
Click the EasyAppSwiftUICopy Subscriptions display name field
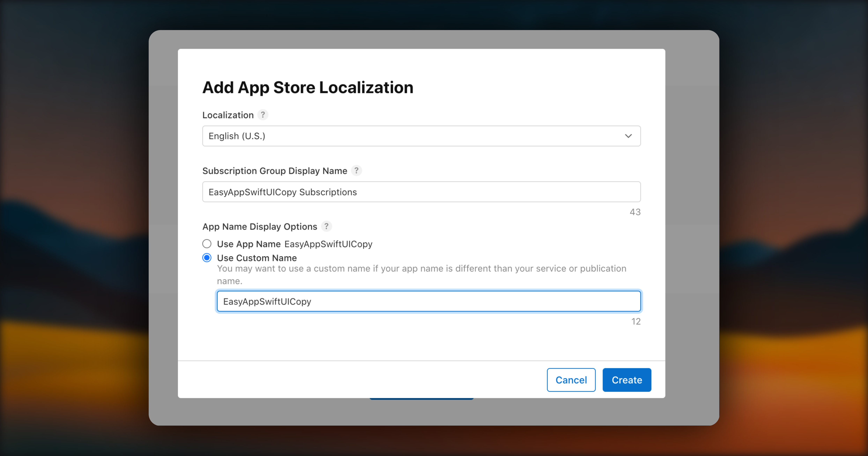[421, 192]
